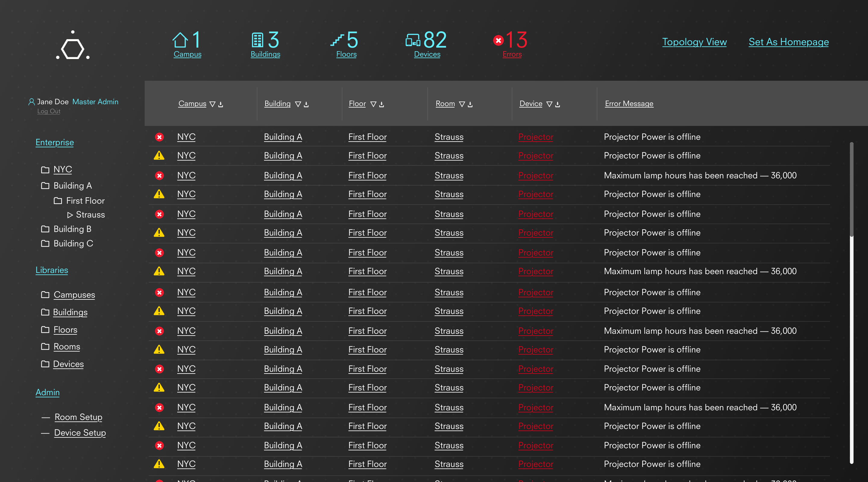The image size is (868, 482).
Task: Click Log Out under Jane Doe
Action: coord(49,111)
